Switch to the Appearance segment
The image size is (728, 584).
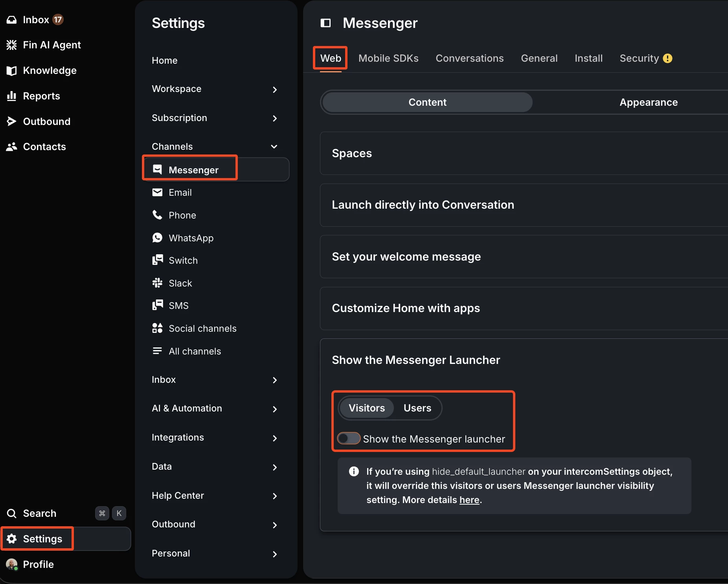[x=648, y=102]
